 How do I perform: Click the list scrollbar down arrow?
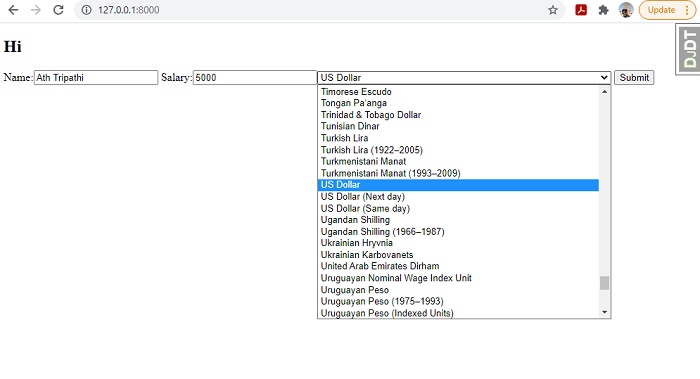[x=604, y=312]
